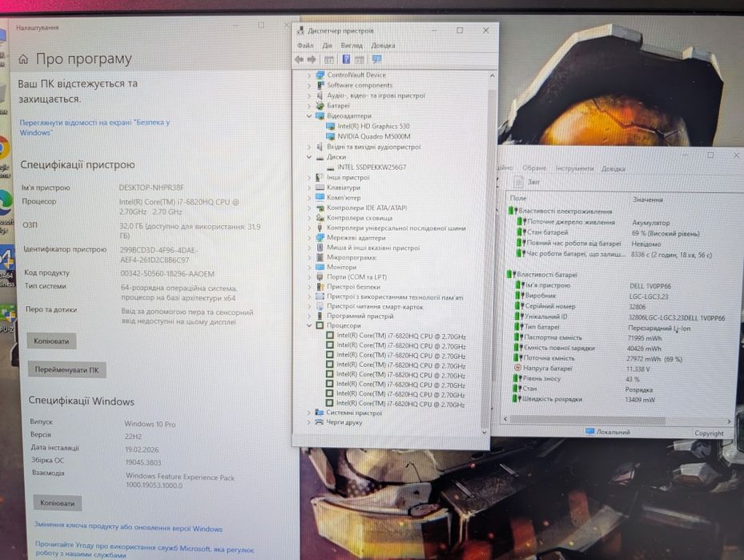Open the Chrome icon on the desktop
Image resolution: width=744 pixels, height=560 pixels.
[x=3, y=148]
